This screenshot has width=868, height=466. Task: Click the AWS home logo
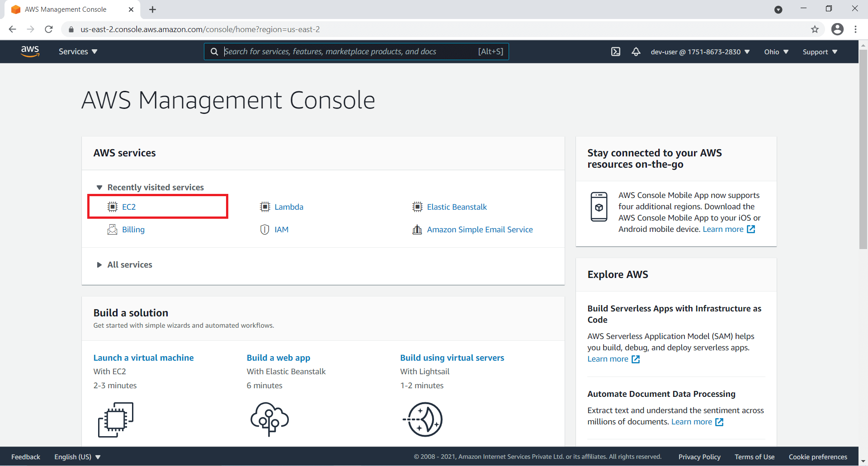point(30,51)
